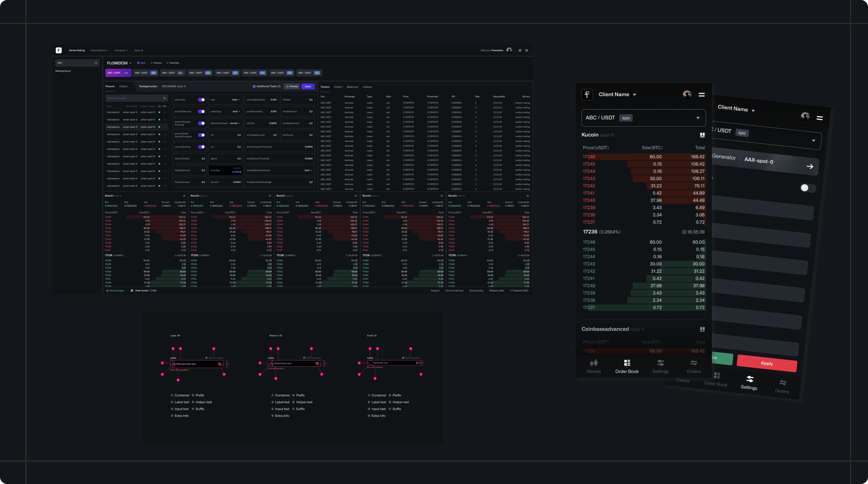Click the layout icon of the rightmost Kucoin panel
868x484 pixels.
[528, 196]
